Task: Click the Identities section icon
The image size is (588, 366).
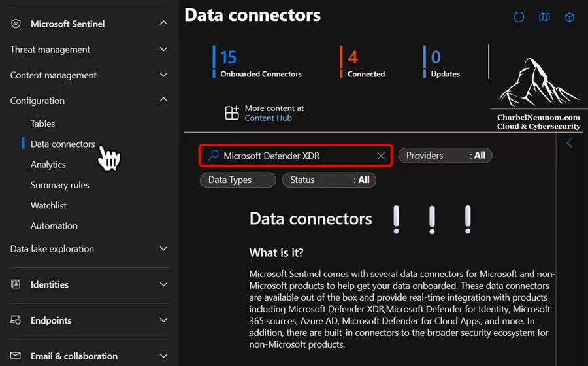Action: (16, 284)
